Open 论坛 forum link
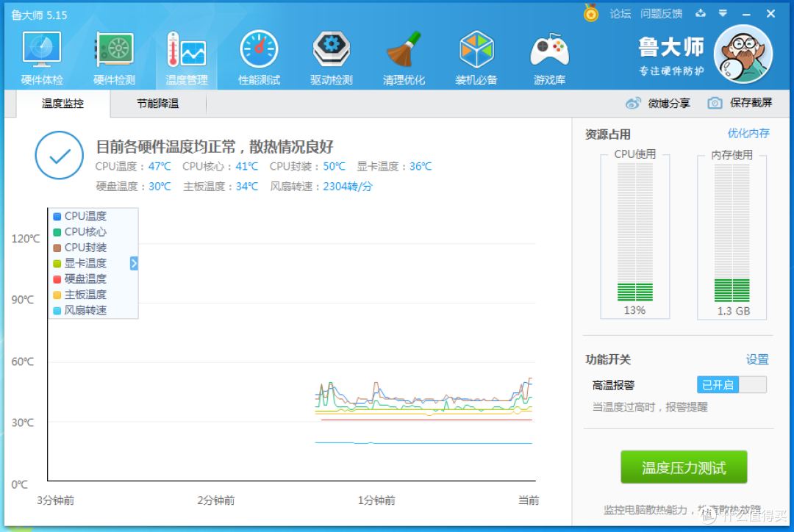Screen dimensions: 794x532 point(620,14)
